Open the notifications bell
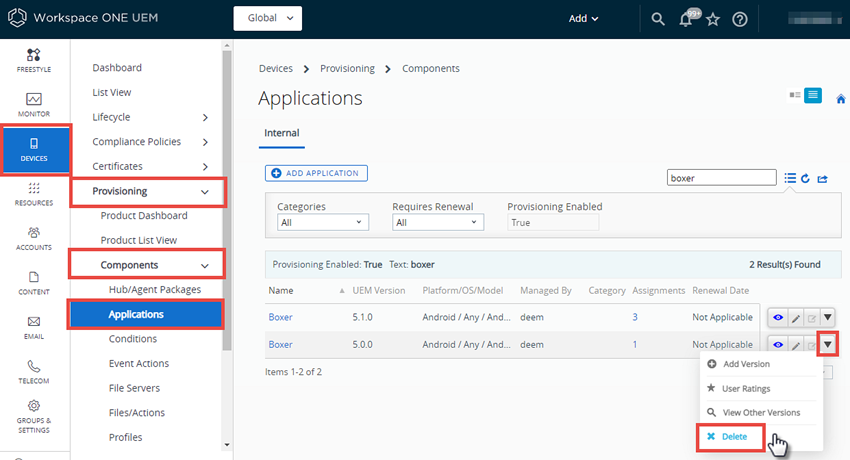This screenshot has height=460, width=850. point(686,20)
